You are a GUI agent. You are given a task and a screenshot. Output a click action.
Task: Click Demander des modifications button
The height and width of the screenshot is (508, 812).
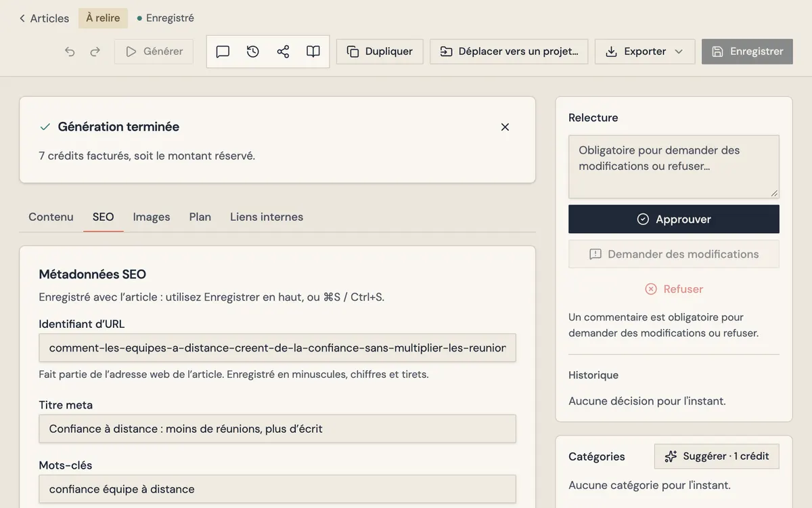coord(674,254)
